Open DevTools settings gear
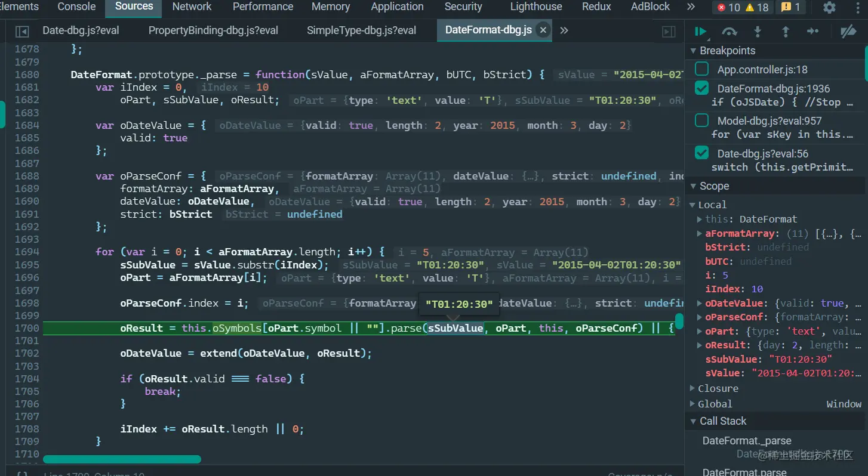 click(829, 8)
